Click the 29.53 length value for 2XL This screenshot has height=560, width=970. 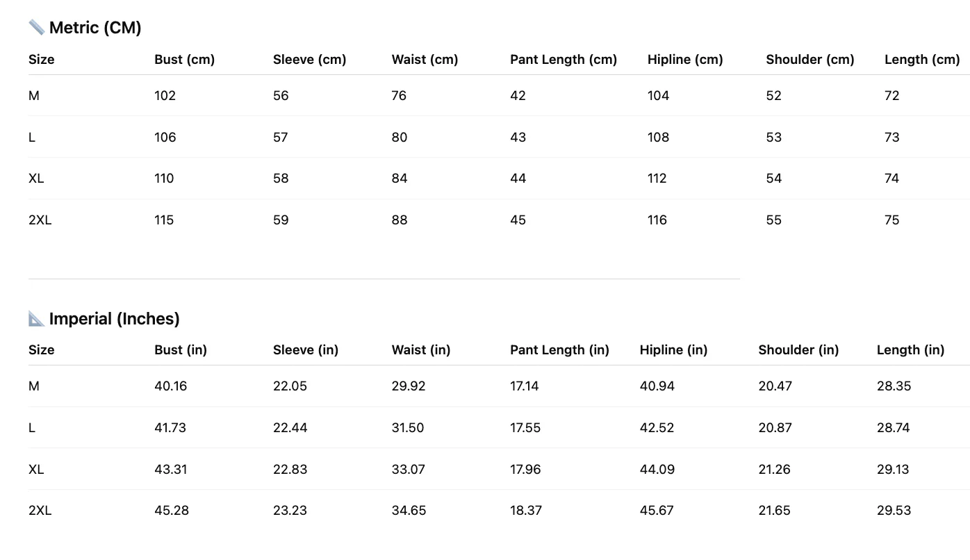[x=894, y=511]
